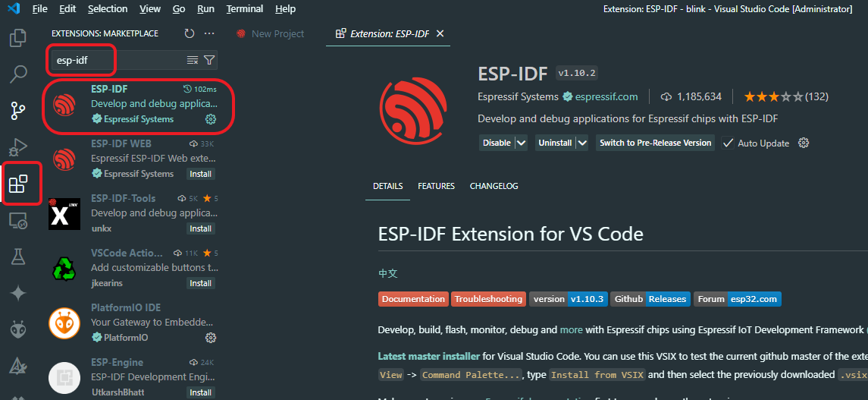Screen dimensions: 868x400
Task: Open the Run and Debug view
Action: (18, 147)
